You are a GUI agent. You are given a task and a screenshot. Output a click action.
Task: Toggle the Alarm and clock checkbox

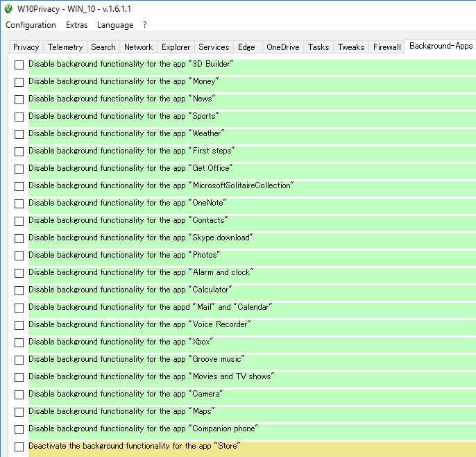tap(19, 273)
